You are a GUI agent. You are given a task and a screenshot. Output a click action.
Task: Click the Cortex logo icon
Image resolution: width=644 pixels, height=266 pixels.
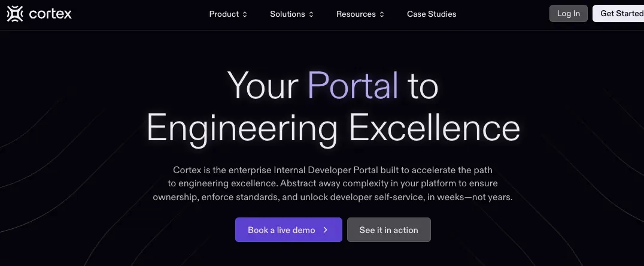(x=15, y=14)
